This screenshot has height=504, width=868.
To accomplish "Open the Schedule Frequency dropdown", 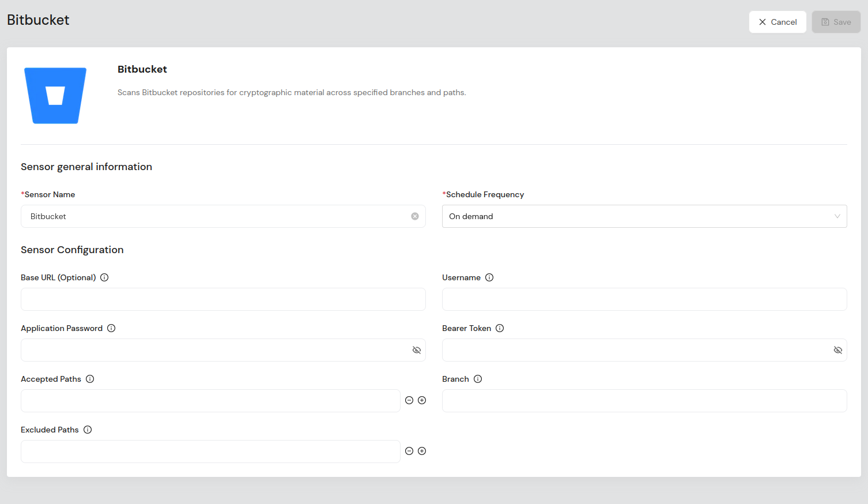I will [x=644, y=216].
